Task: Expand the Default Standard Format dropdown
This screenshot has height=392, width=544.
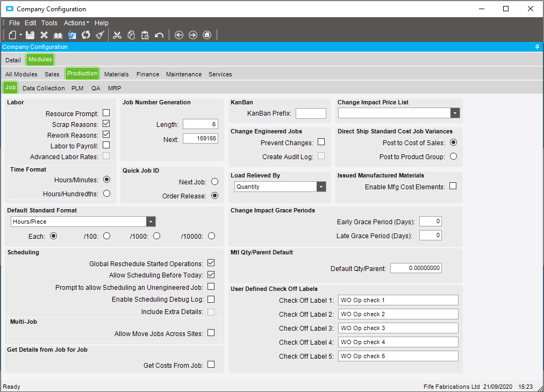Action: pos(151,222)
